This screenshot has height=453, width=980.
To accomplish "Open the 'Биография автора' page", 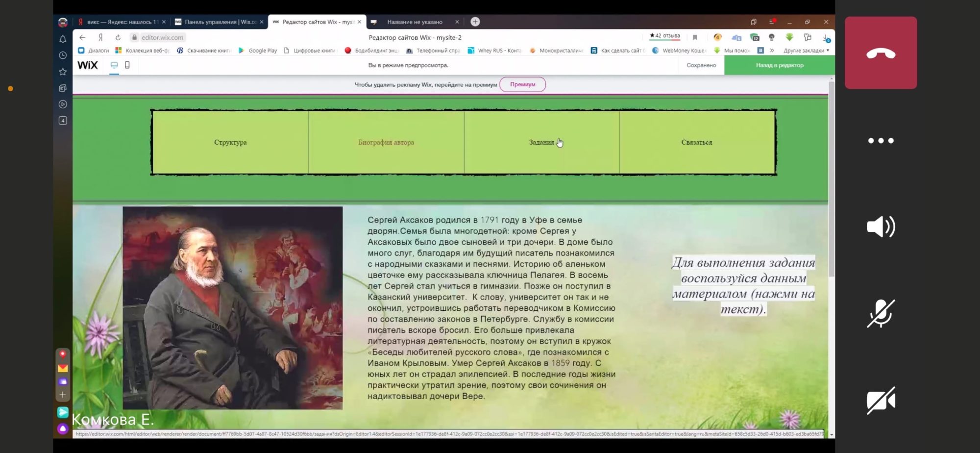I will pos(386,142).
